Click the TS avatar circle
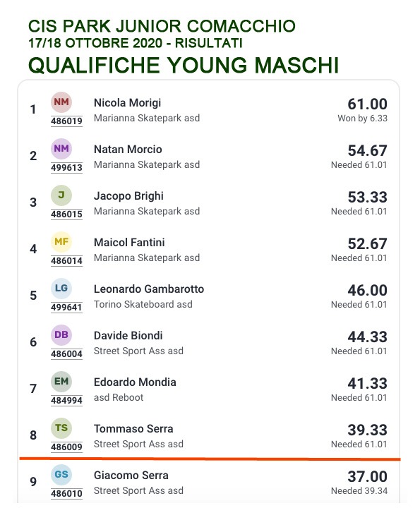 point(61,428)
